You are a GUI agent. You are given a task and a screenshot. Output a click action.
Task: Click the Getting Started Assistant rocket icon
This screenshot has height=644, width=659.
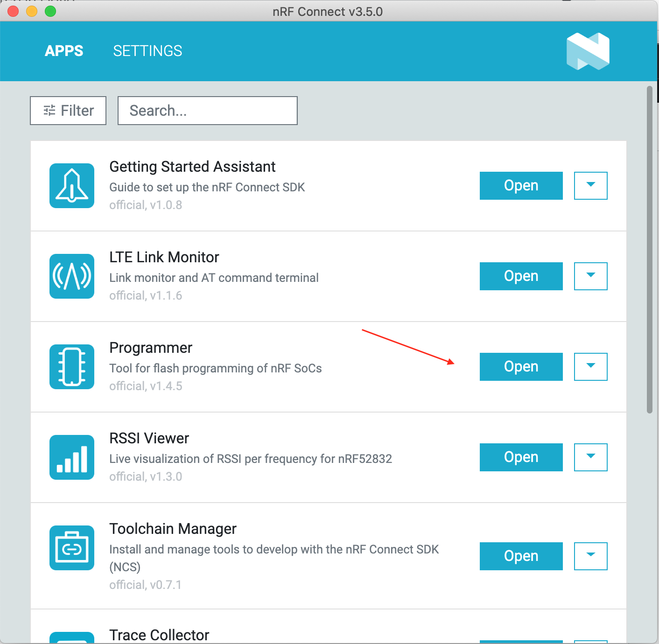click(72, 186)
